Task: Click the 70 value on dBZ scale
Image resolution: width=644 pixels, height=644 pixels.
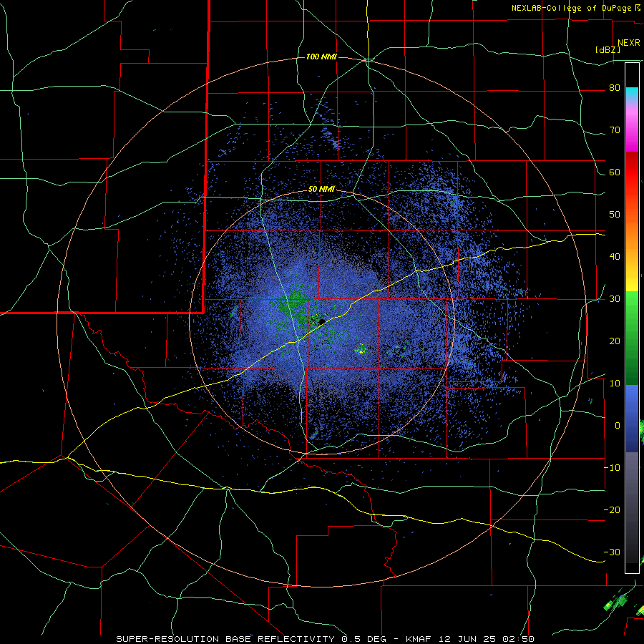Action: (x=615, y=130)
